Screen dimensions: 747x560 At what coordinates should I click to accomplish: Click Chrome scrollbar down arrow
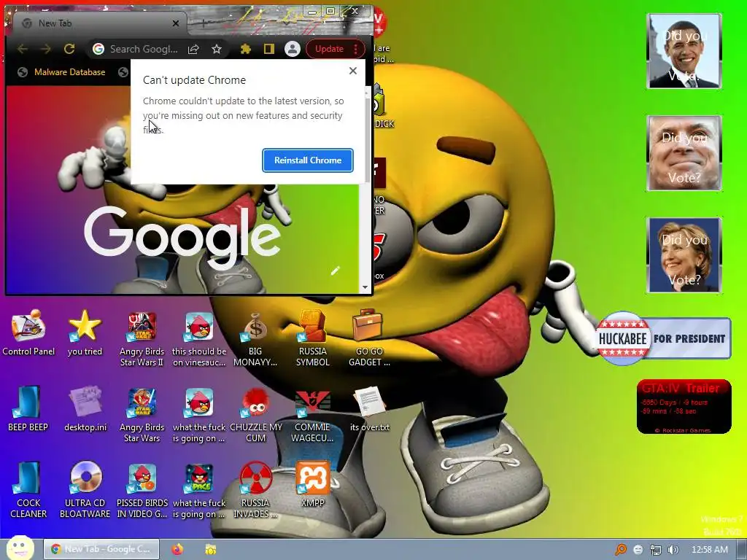[x=365, y=287]
